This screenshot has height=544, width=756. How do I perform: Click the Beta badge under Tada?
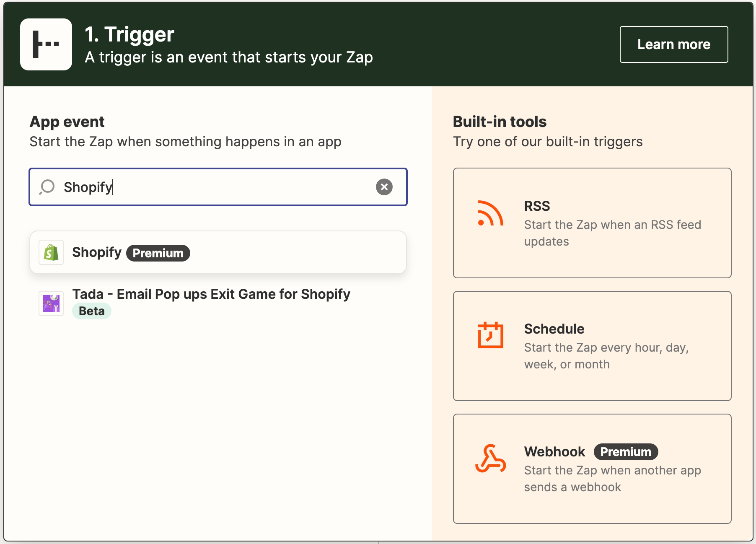(92, 311)
